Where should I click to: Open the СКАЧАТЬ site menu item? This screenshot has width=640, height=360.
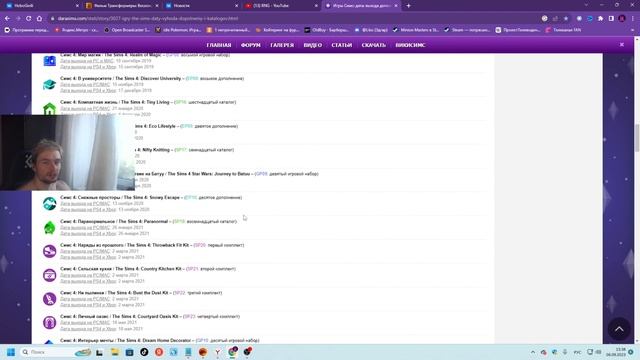(x=373, y=45)
